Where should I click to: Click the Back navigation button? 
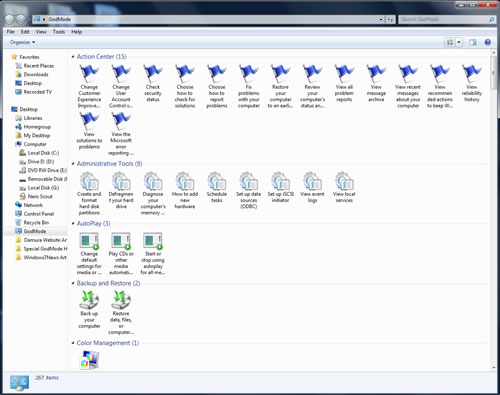pos(10,20)
